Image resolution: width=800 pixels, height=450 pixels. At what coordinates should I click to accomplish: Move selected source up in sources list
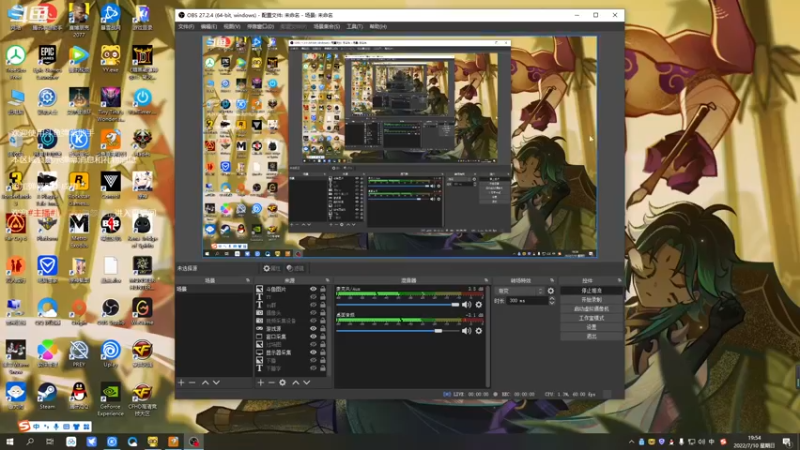click(x=296, y=382)
